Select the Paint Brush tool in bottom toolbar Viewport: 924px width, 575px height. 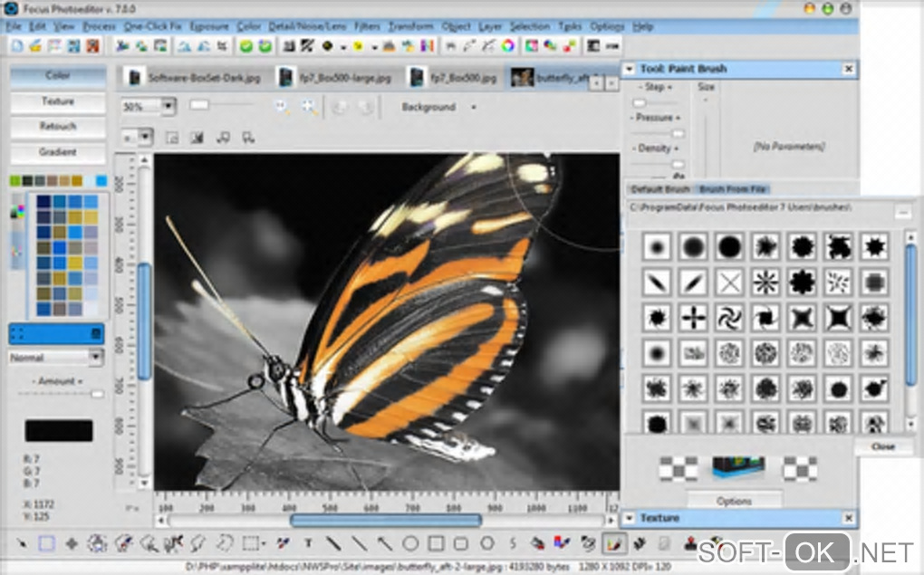(x=615, y=543)
